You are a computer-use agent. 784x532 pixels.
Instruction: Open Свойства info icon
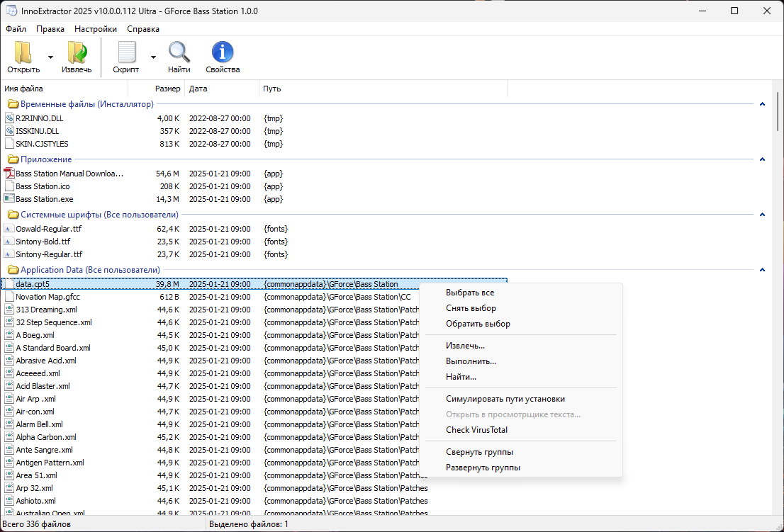[x=223, y=52]
